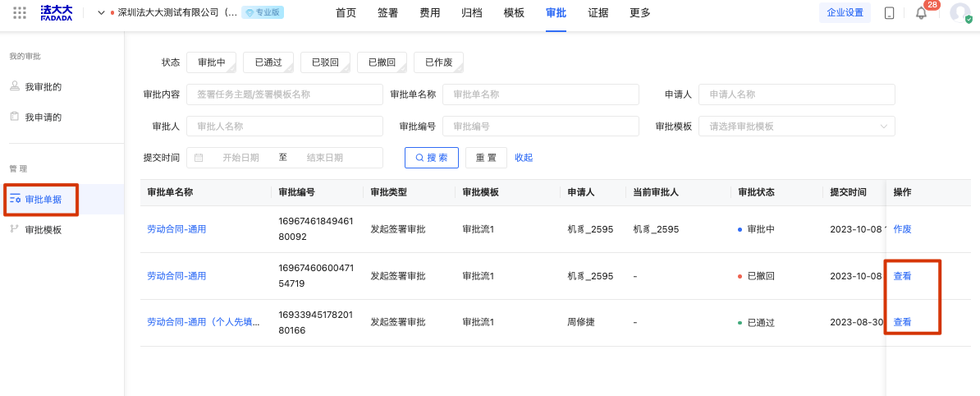Focus the 审批单名称 input field
980x396 pixels.
[x=541, y=94]
